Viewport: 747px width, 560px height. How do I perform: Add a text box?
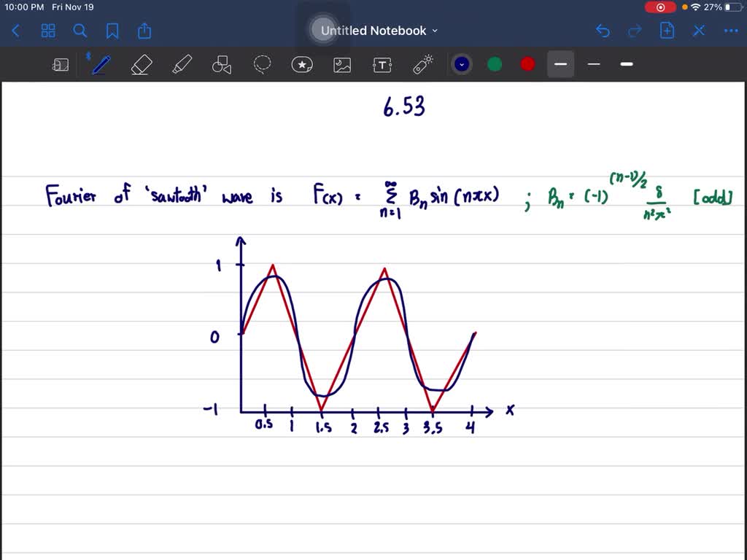(382, 64)
